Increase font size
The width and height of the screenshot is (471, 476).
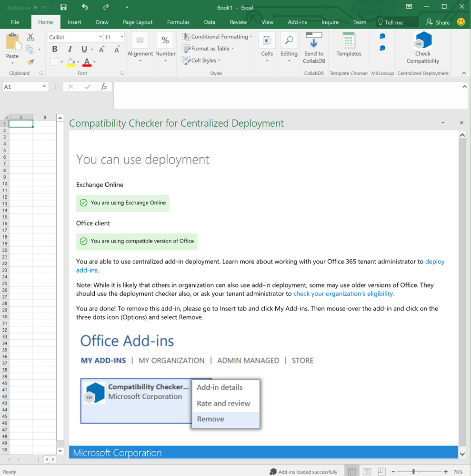(101, 49)
